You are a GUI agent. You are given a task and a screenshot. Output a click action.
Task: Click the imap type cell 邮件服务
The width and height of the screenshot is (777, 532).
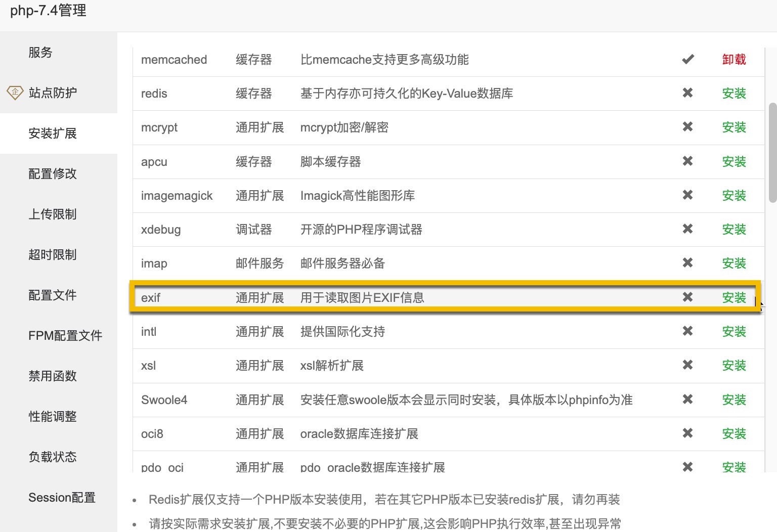tap(260, 263)
